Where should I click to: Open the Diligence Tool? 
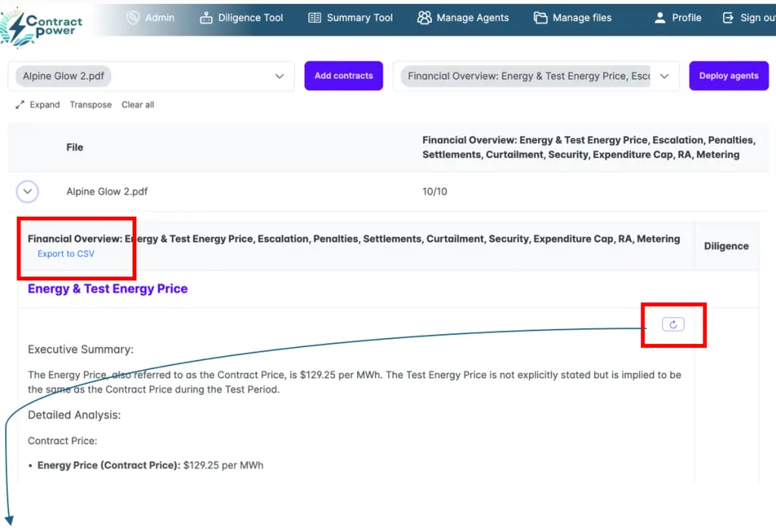pos(241,17)
